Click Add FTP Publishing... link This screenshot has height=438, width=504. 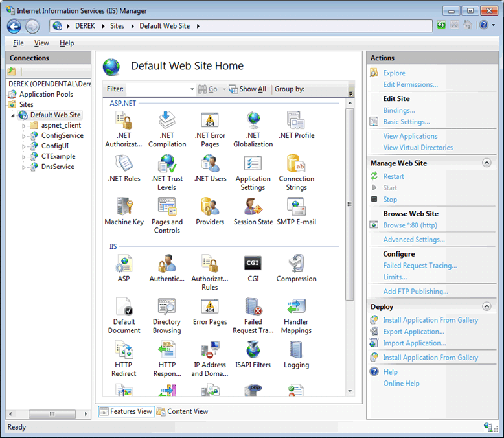click(x=416, y=292)
